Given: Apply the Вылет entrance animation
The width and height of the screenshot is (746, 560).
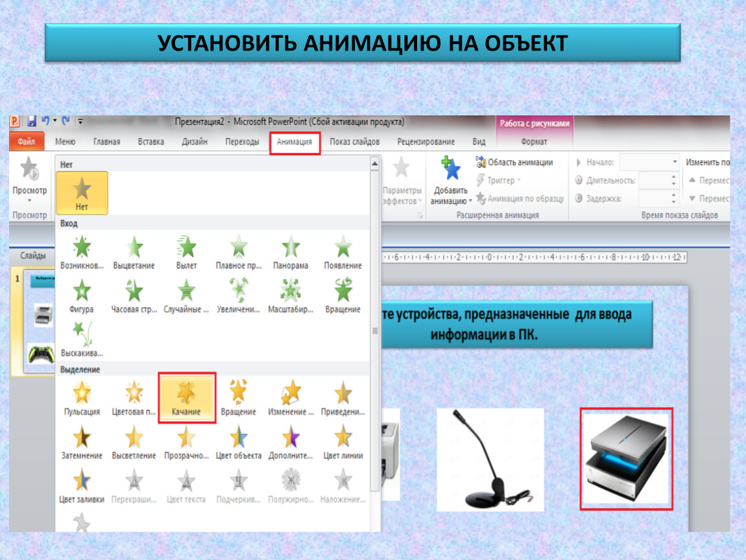Looking at the screenshot, I should (186, 252).
